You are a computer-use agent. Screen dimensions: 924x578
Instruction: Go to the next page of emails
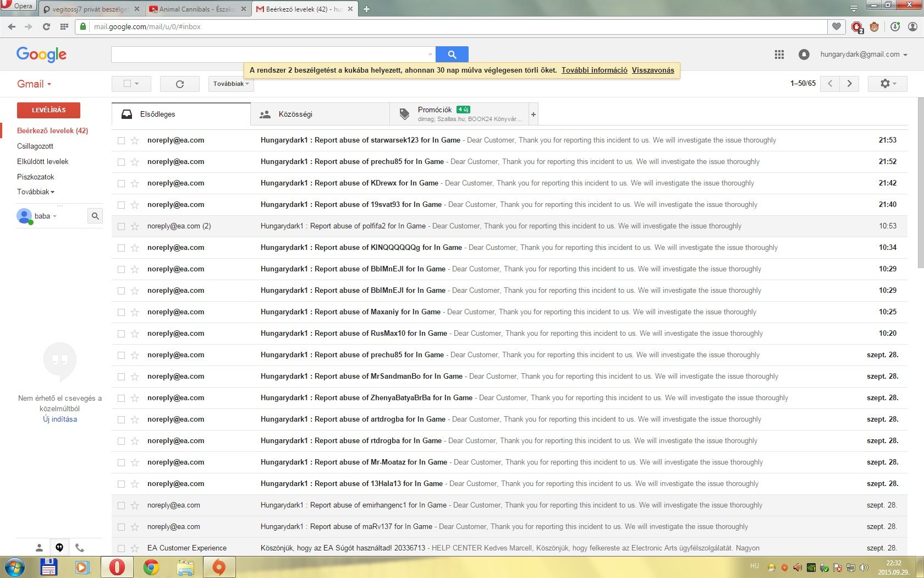[x=849, y=84]
